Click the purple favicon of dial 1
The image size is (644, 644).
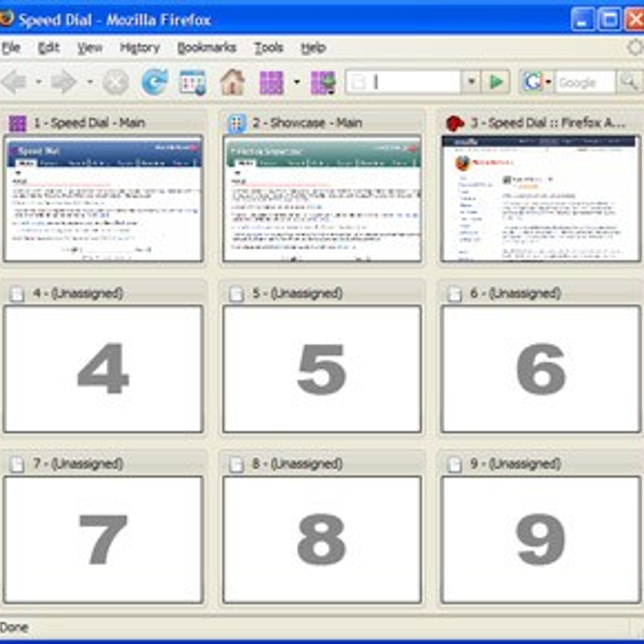pyautogui.click(x=17, y=123)
